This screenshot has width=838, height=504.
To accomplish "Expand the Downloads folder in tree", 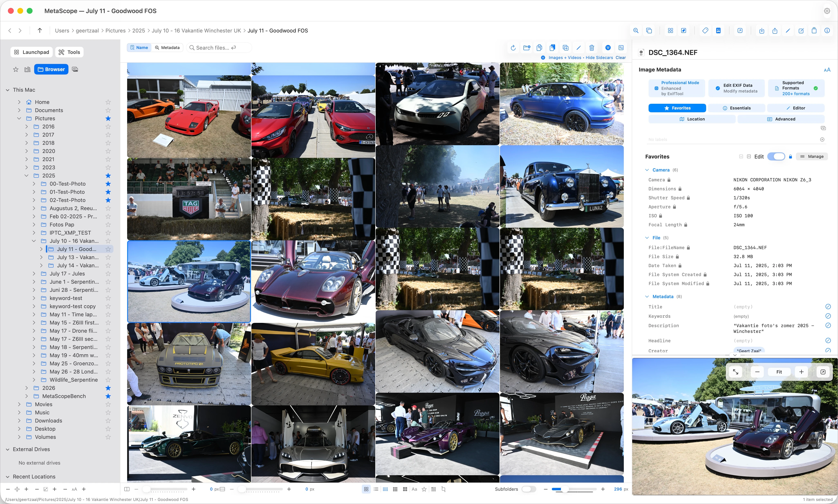I will coord(19,420).
